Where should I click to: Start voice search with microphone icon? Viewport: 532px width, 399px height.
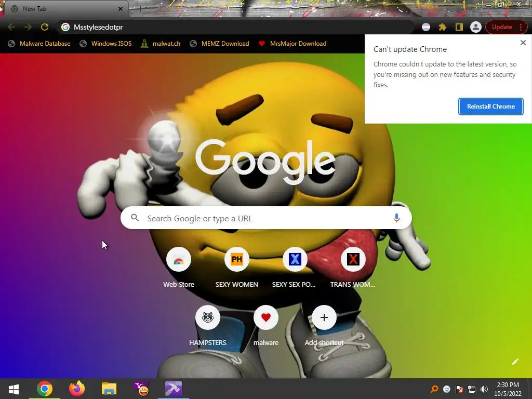pos(396,218)
